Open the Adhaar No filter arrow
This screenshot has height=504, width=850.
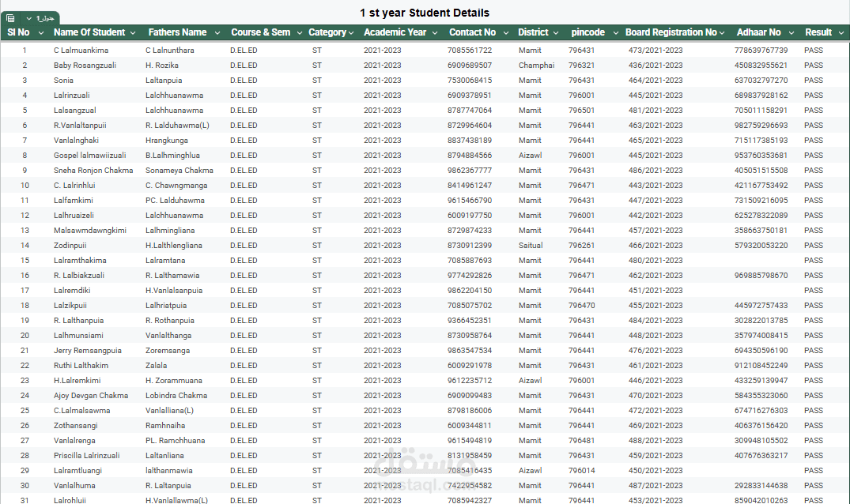[x=791, y=33]
